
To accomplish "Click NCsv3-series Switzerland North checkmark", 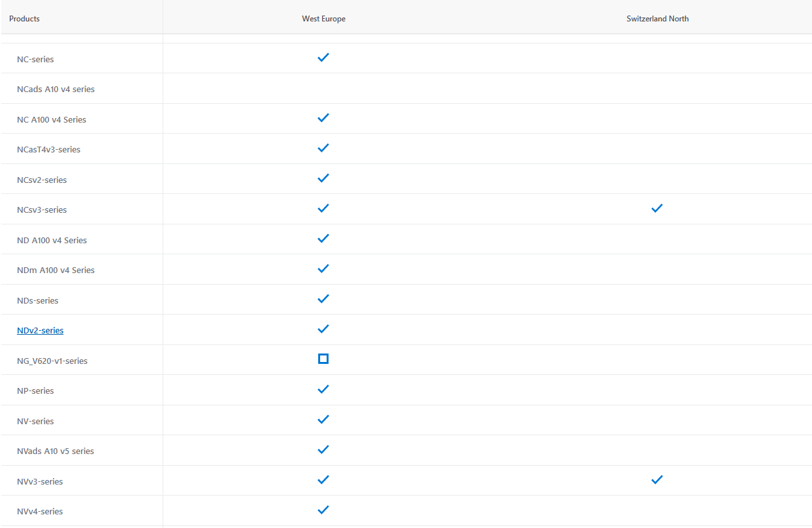I will (657, 208).
